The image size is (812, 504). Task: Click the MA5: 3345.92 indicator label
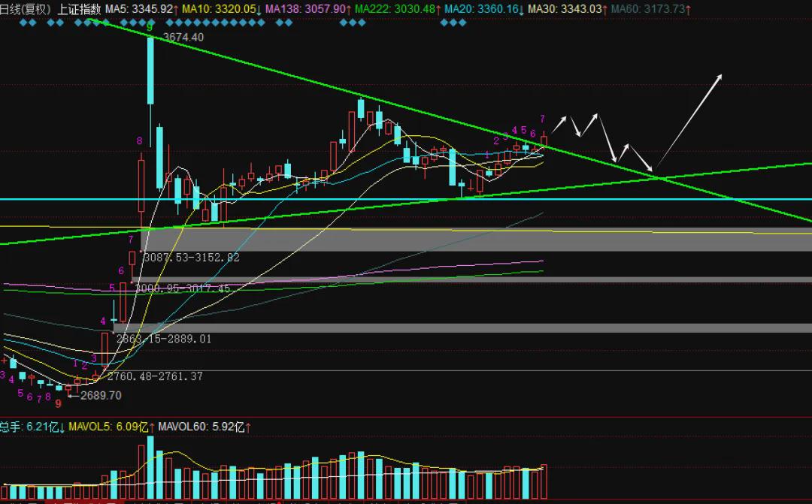(142, 9)
